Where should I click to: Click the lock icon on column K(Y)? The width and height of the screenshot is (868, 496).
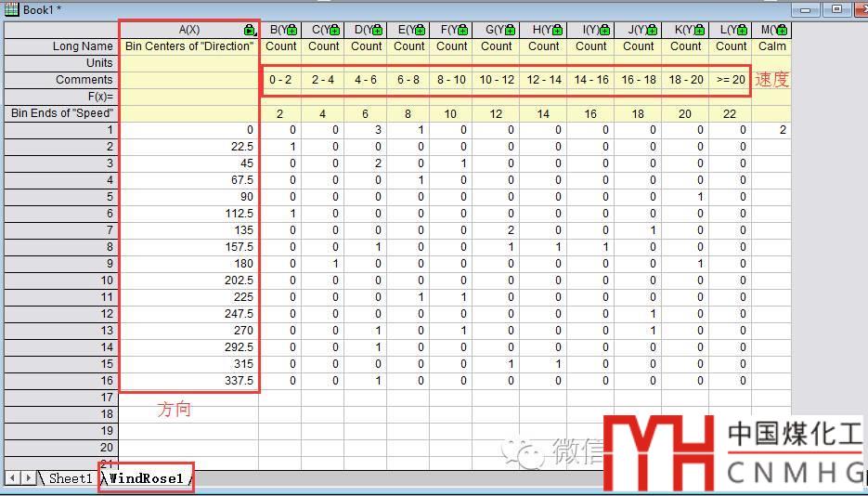699,30
